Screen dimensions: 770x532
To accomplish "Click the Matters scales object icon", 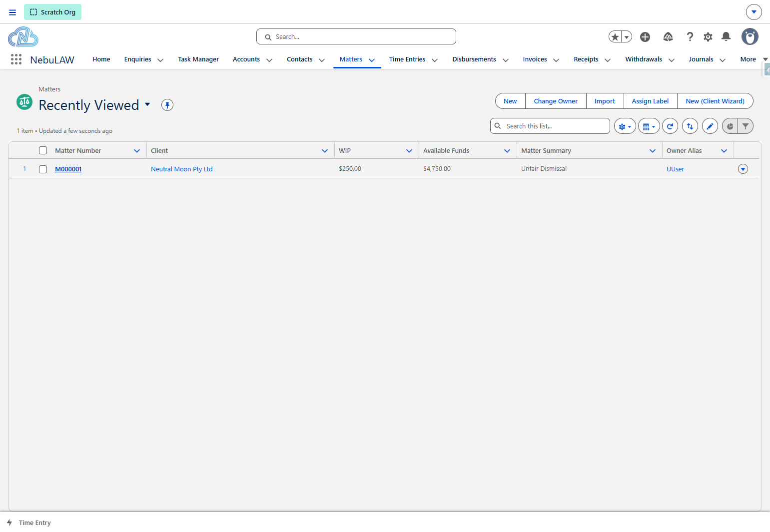I will coord(24,102).
